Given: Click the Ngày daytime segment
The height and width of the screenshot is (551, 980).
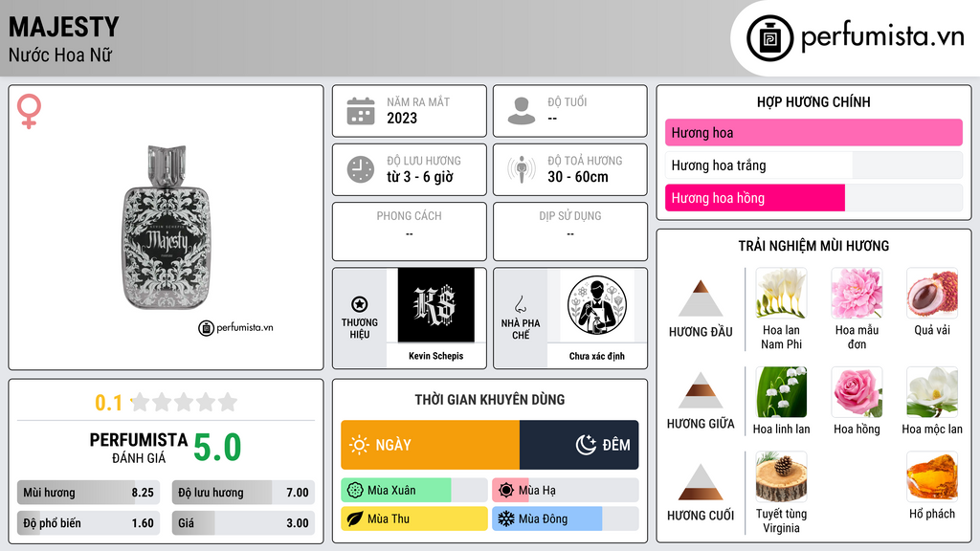Looking at the screenshot, I should point(430,445).
